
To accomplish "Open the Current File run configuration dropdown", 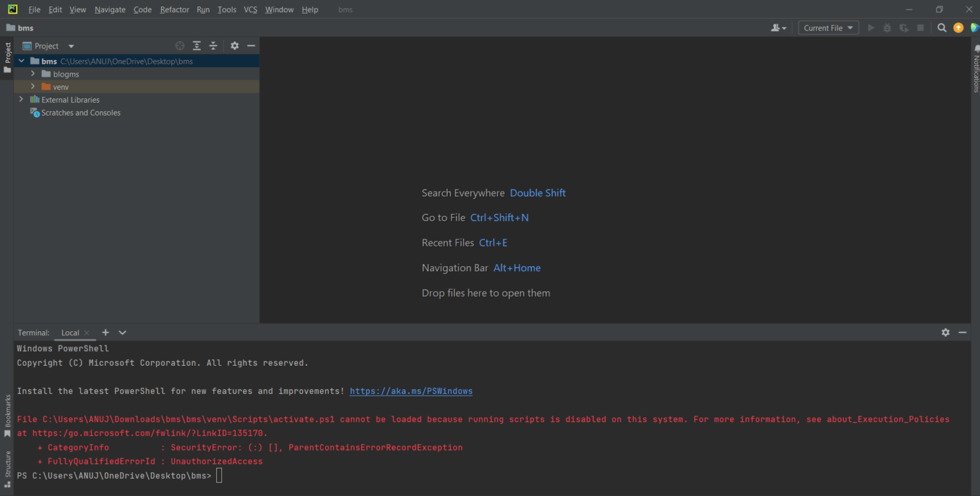I will tap(828, 27).
